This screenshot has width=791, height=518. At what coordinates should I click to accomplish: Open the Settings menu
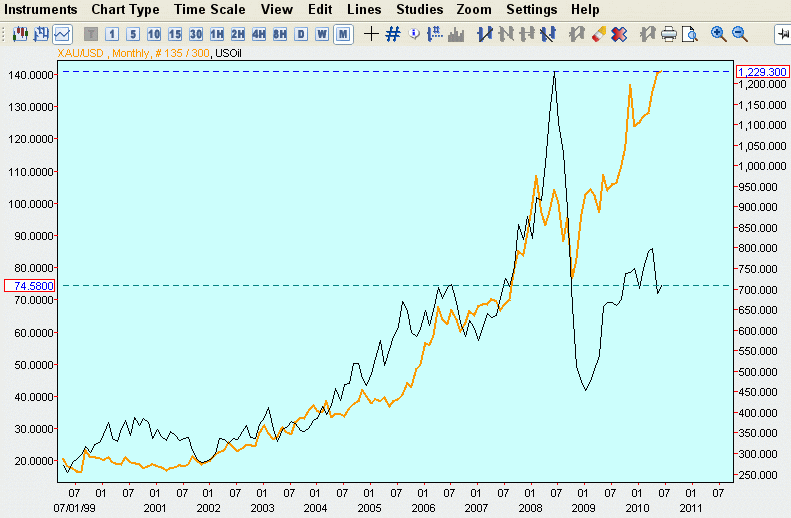coord(532,10)
